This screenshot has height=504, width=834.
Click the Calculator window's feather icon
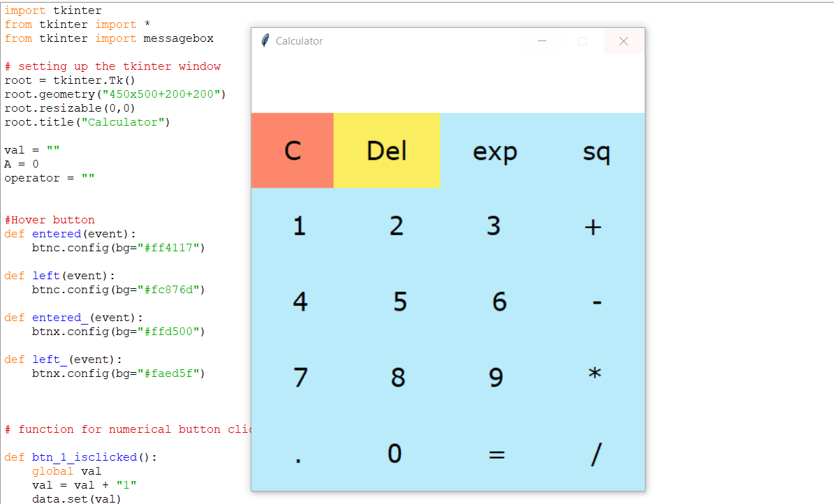pos(265,40)
